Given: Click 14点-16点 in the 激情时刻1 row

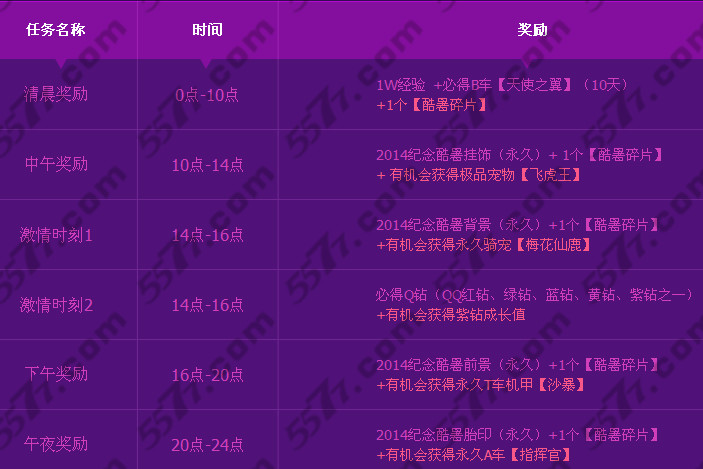Looking at the screenshot, I should click(x=208, y=235).
